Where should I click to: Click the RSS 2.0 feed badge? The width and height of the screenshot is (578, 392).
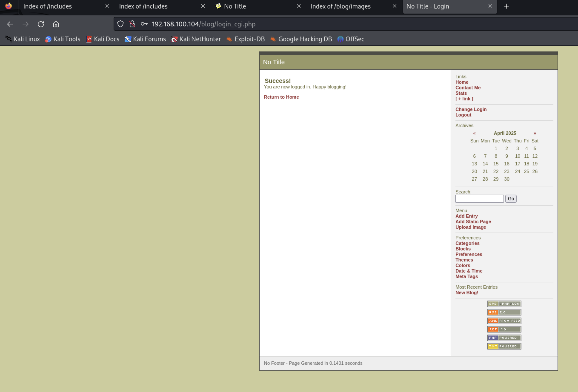[x=504, y=312]
